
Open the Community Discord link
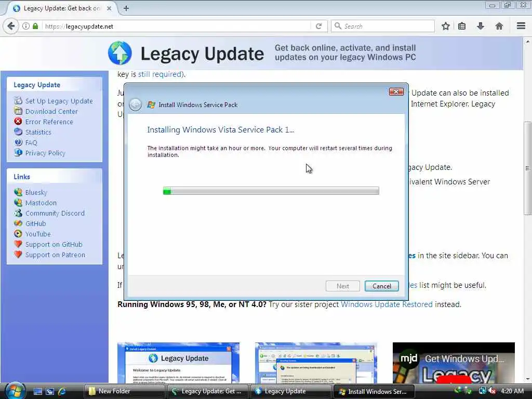coord(55,214)
